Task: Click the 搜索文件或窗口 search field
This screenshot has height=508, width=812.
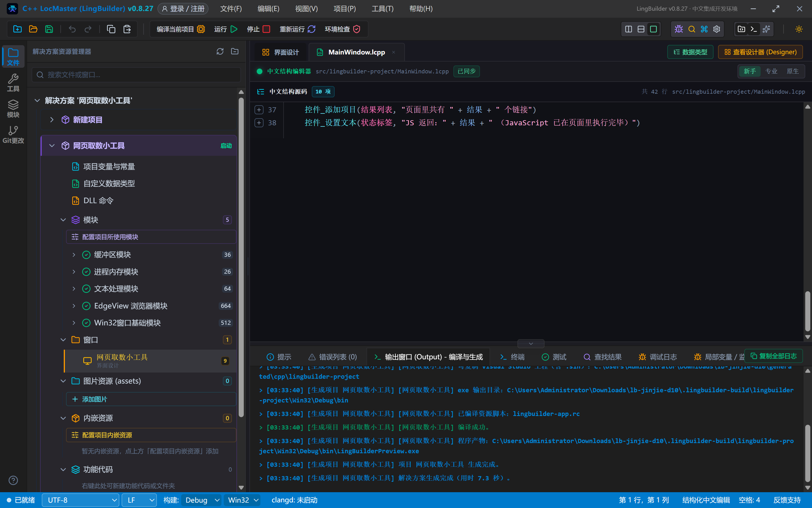Action: click(x=136, y=75)
